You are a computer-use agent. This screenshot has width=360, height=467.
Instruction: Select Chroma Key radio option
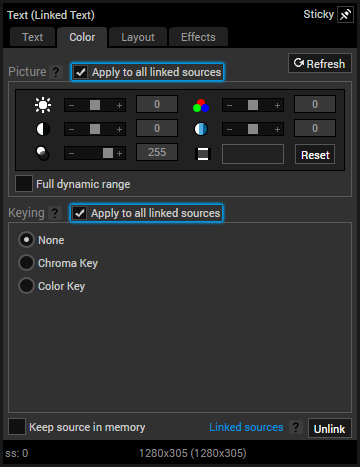26,263
